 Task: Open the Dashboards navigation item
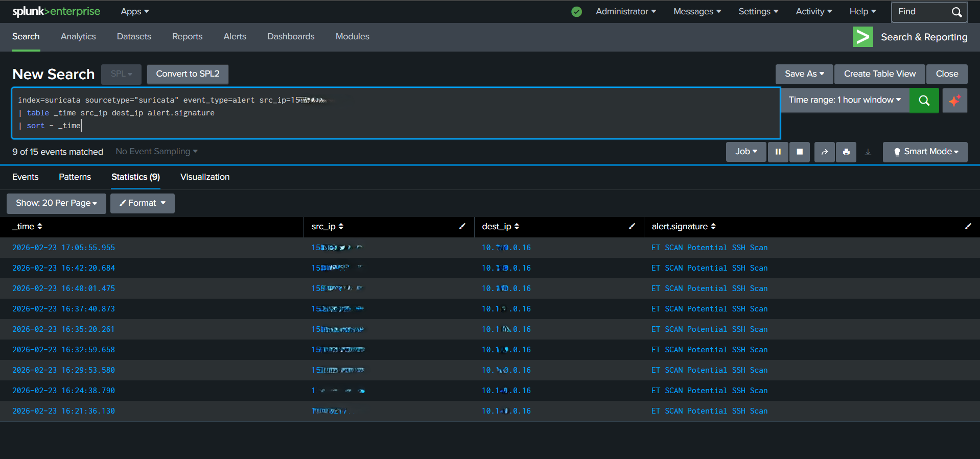(291, 37)
